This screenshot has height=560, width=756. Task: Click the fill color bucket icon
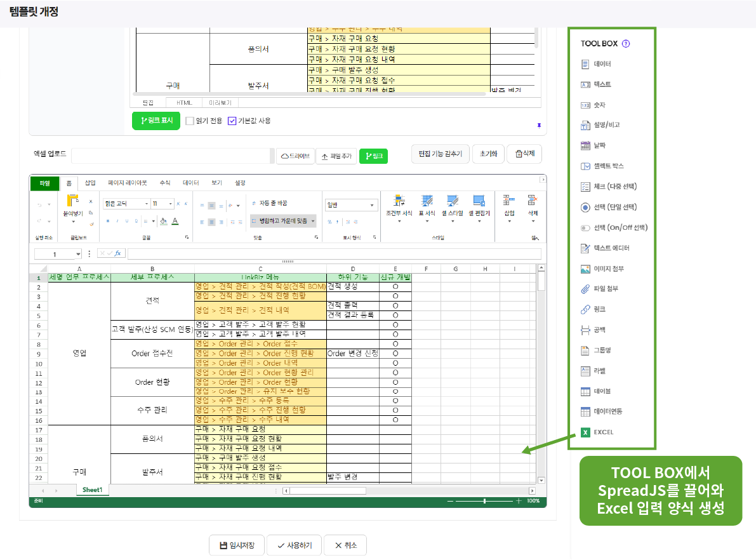pos(163,222)
